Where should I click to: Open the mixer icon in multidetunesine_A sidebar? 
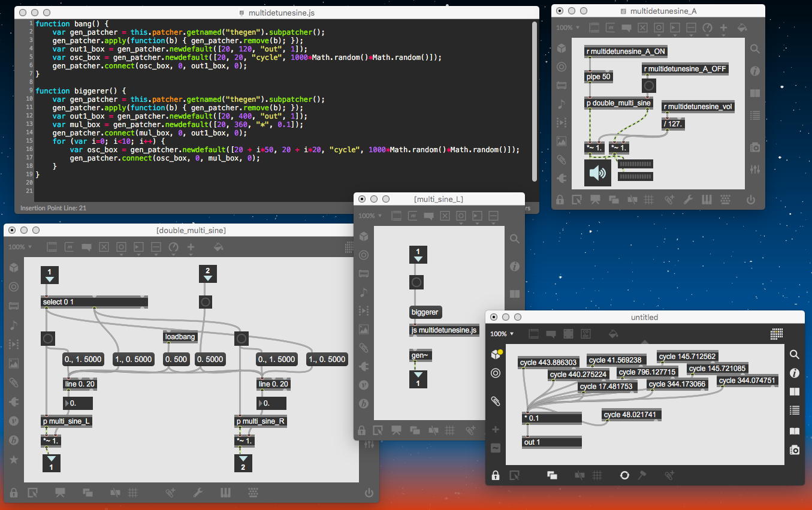[754, 170]
